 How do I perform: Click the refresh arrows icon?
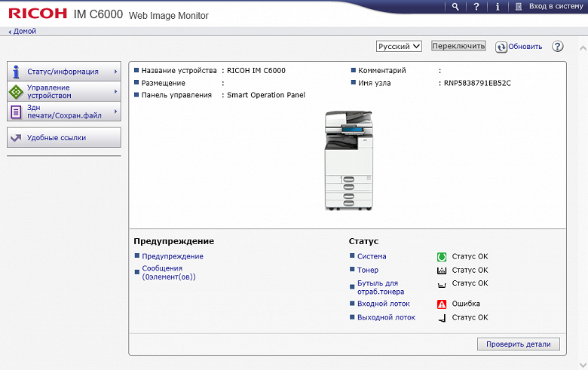[501, 47]
